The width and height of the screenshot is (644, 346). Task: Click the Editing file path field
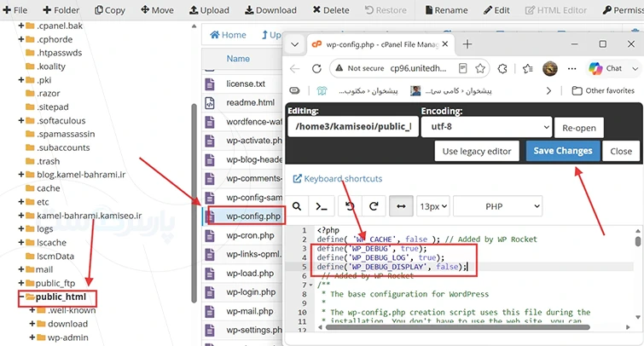pos(353,127)
